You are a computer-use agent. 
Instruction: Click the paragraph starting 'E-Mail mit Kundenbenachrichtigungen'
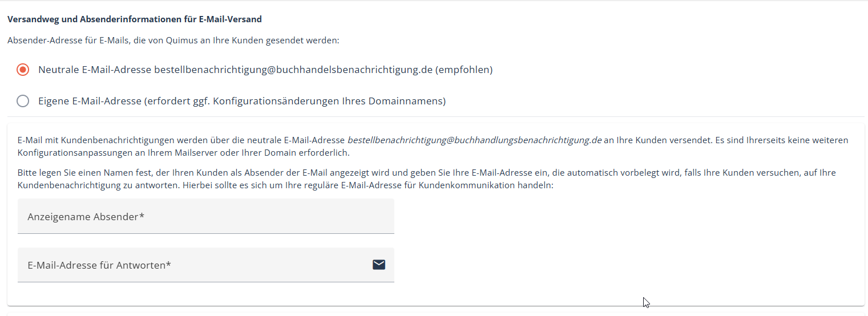point(433,147)
